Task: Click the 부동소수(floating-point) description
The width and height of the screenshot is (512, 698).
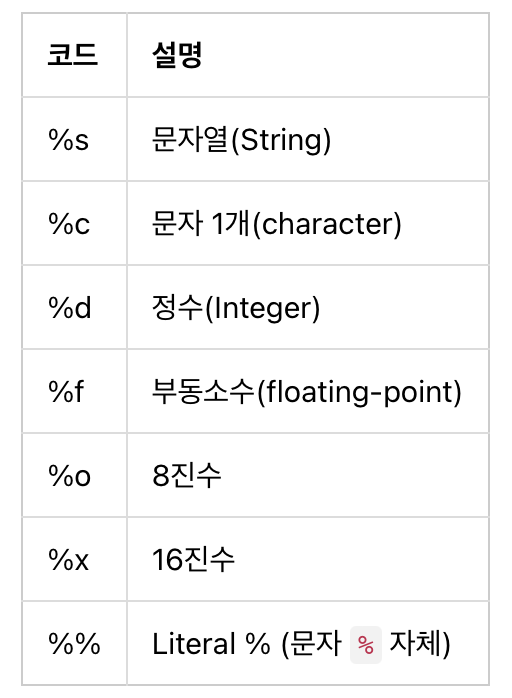Action: point(307,392)
